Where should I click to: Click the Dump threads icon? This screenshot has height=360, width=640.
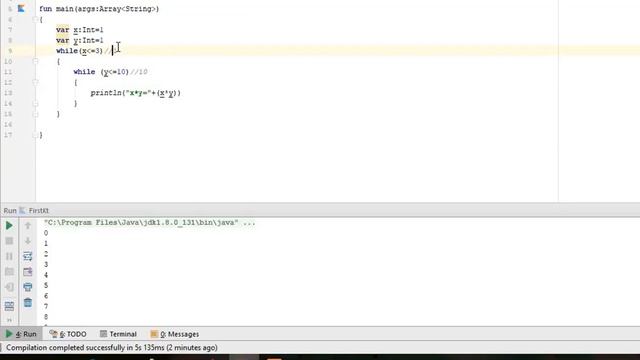pos(9,272)
